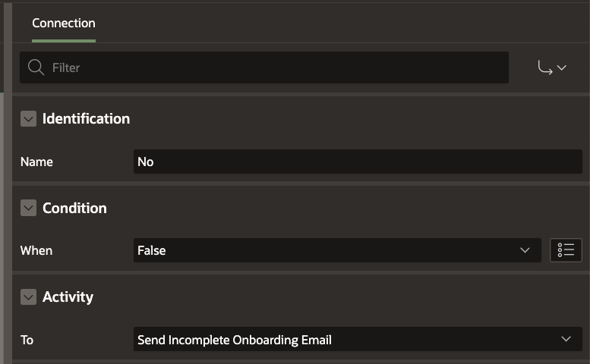Viewport: 590px width, 364px height.
Task: Click the chevron arrow of the When select list
Action: click(525, 250)
